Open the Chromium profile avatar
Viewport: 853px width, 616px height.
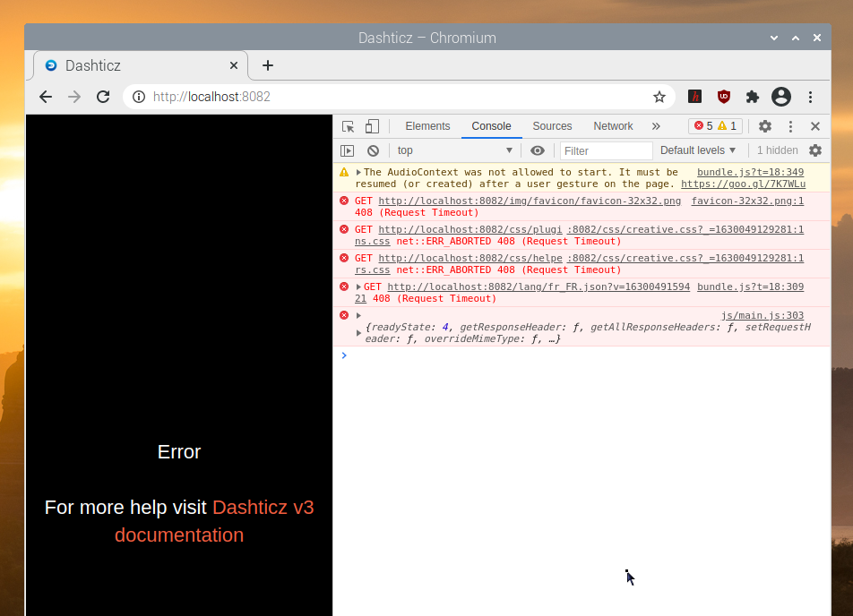(x=781, y=97)
